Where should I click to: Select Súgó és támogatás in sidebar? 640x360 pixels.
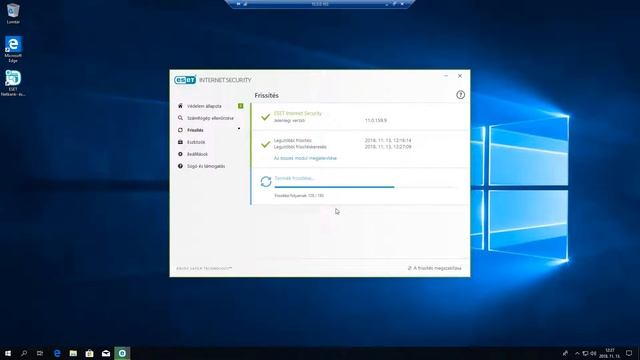pyautogui.click(x=206, y=166)
